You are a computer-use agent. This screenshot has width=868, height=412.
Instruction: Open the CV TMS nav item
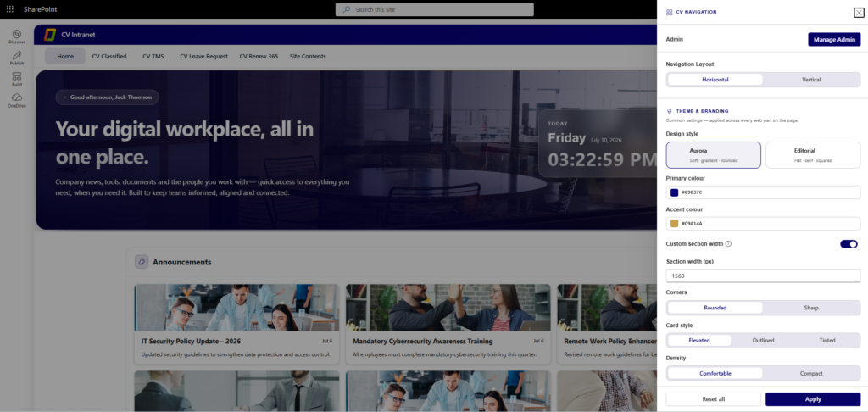coord(153,56)
